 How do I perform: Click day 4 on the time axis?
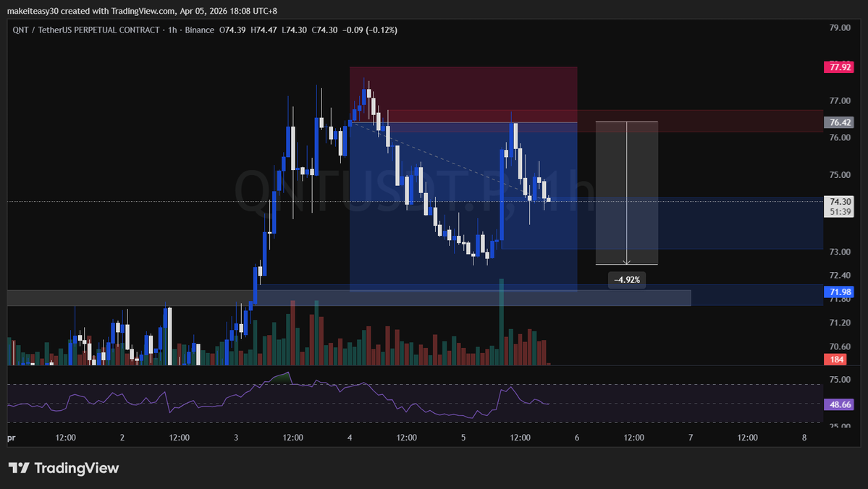click(x=350, y=438)
